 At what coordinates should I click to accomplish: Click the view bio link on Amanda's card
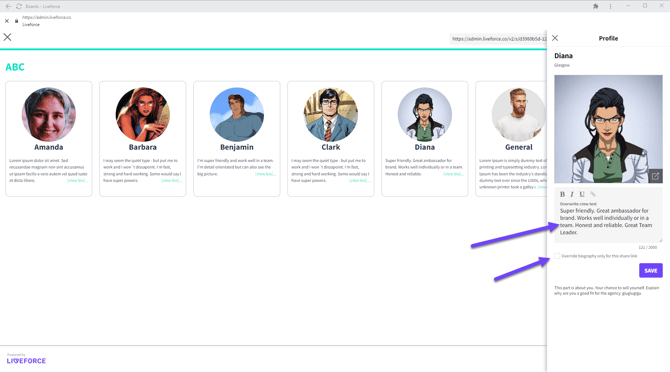(77, 181)
